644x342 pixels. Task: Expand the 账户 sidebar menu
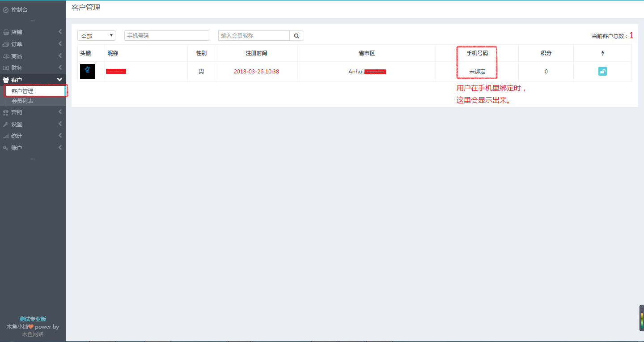point(17,148)
